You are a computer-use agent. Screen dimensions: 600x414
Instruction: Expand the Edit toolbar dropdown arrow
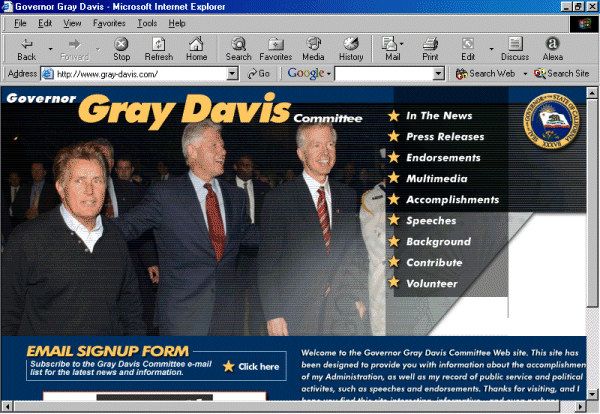tap(491, 49)
